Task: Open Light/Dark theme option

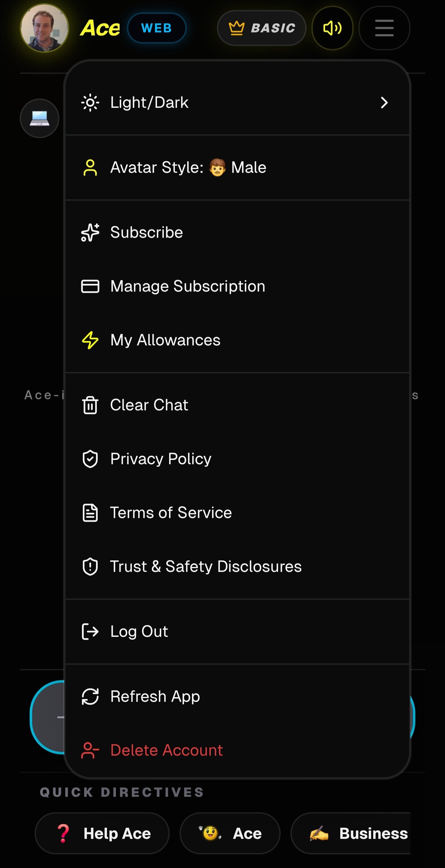Action: click(x=237, y=102)
